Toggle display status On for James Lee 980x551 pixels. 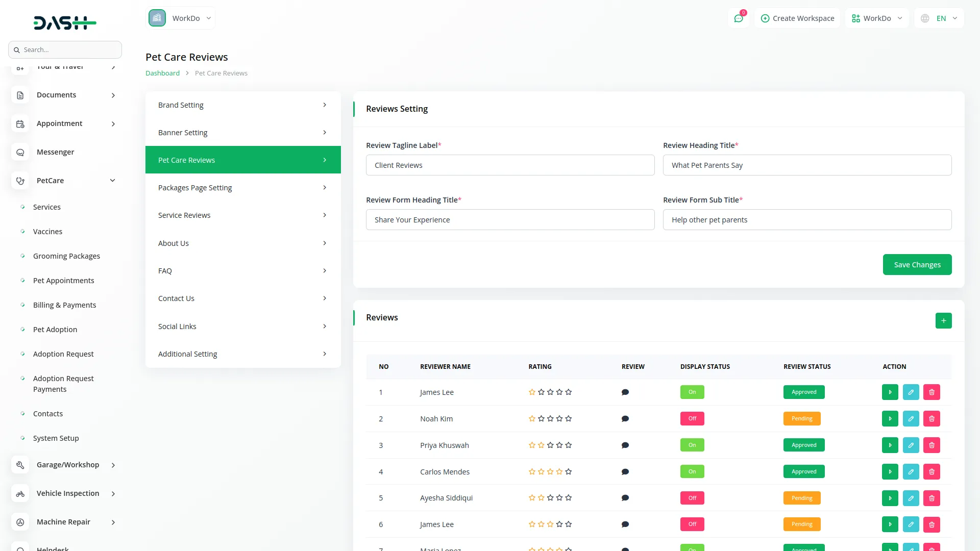click(x=692, y=392)
